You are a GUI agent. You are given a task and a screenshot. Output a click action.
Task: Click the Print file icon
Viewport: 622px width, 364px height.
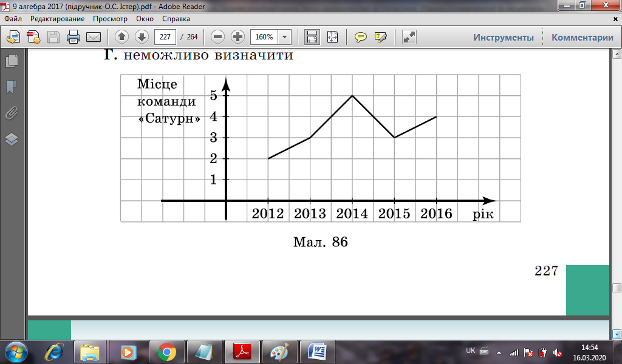click(73, 37)
